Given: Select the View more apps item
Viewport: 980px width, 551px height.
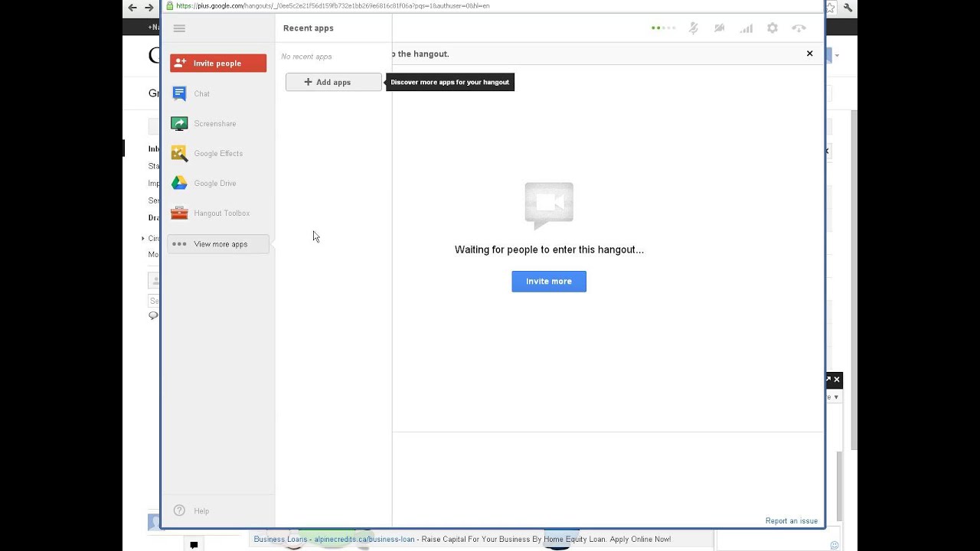Looking at the screenshot, I should click(218, 244).
